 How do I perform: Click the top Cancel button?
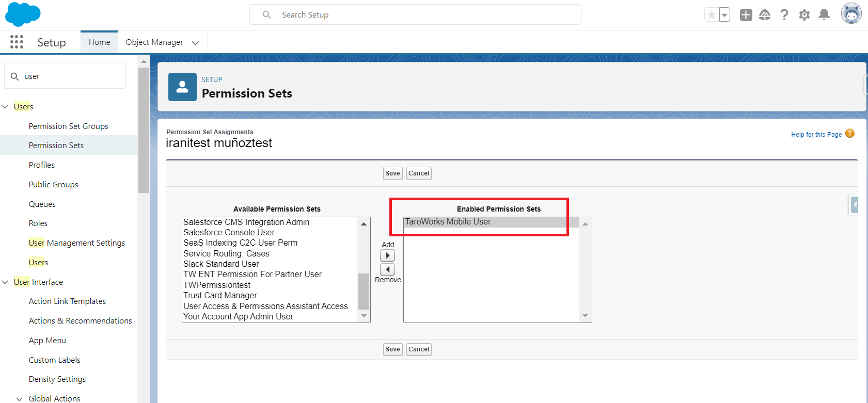pyautogui.click(x=419, y=173)
